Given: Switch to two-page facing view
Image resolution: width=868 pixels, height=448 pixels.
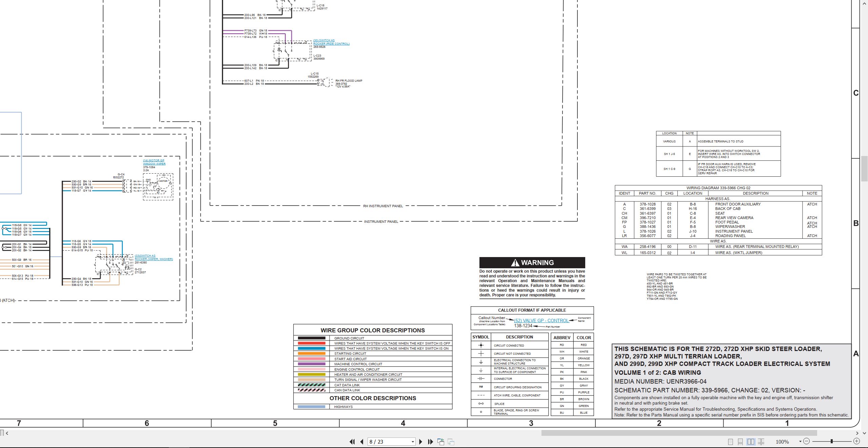Looking at the screenshot, I should click(x=751, y=442).
